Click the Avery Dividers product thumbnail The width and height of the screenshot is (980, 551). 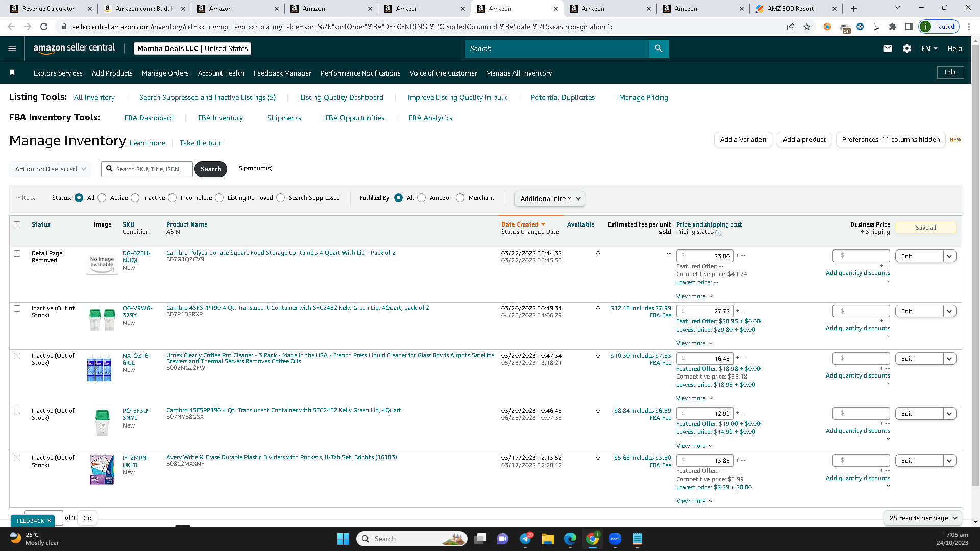pyautogui.click(x=102, y=469)
